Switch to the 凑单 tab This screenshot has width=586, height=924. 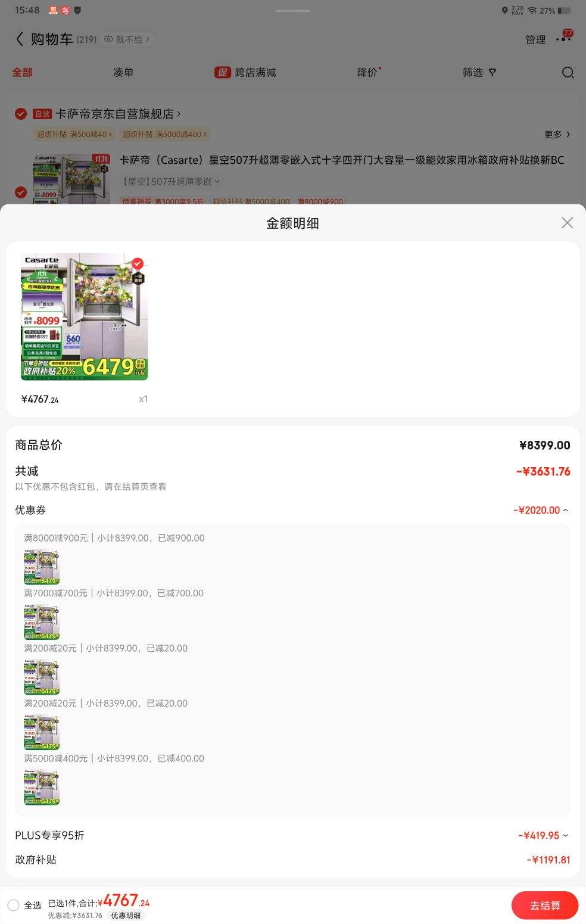[x=123, y=73]
